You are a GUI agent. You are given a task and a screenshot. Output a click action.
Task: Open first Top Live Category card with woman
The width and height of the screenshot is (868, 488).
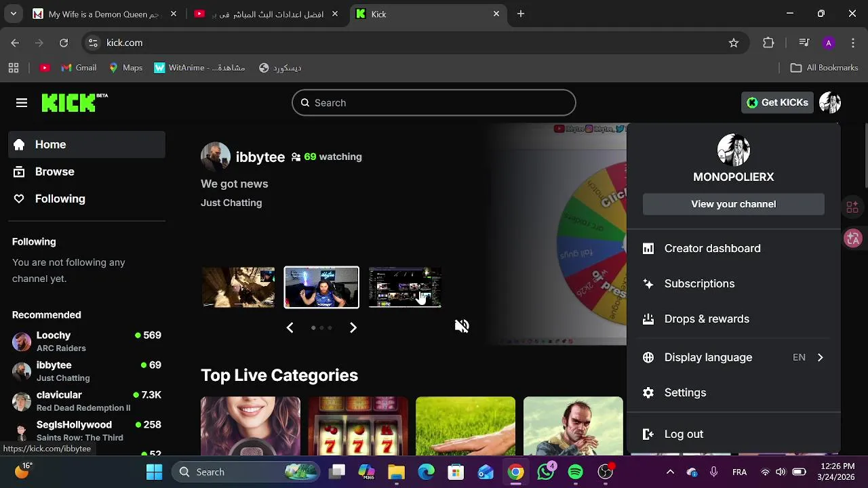point(250,426)
